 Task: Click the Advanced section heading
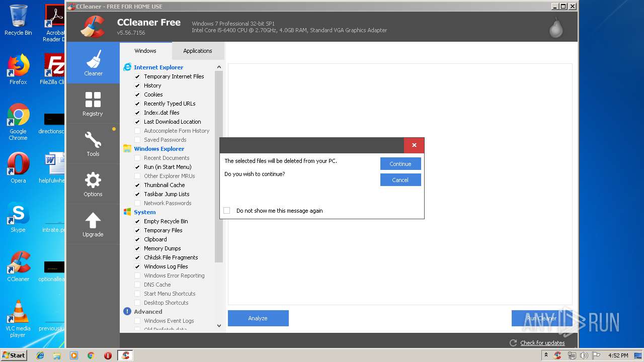[148, 312]
